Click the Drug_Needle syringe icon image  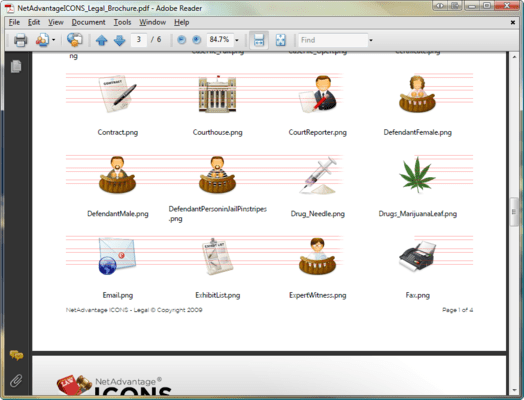click(x=318, y=175)
